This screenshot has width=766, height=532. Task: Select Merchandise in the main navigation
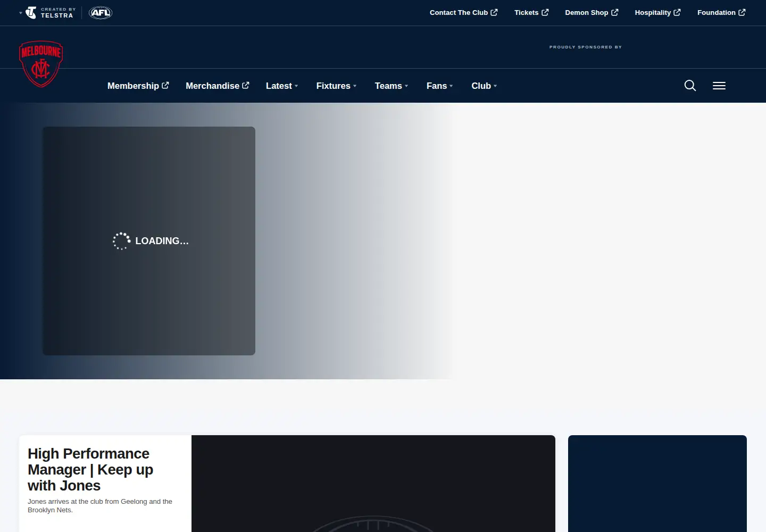(218, 86)
